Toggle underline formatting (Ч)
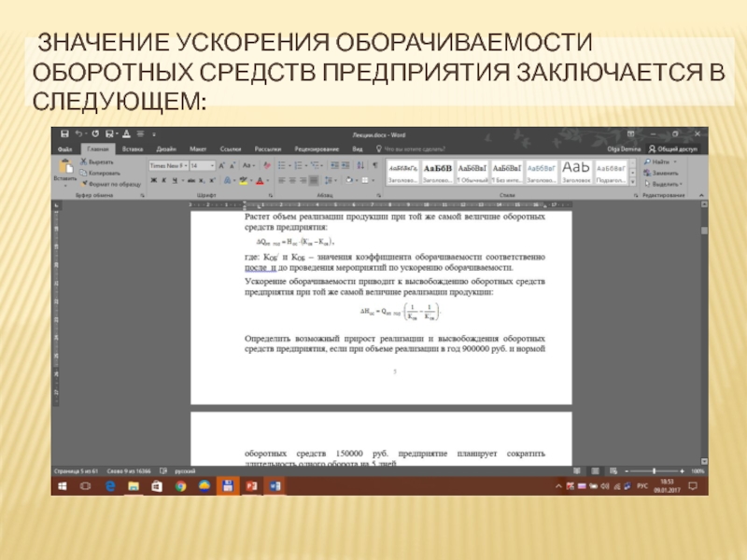 (x=176, y=180)
